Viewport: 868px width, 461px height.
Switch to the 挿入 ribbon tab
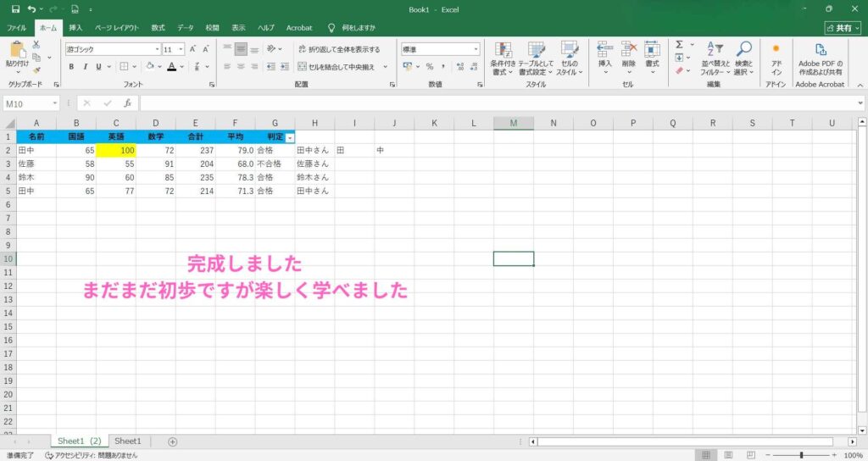[x=75, y=28]
